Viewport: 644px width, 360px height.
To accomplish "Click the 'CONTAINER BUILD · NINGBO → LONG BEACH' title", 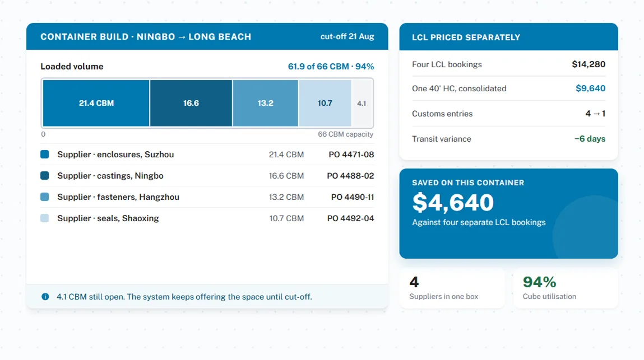I will click(x=146, y=36).
